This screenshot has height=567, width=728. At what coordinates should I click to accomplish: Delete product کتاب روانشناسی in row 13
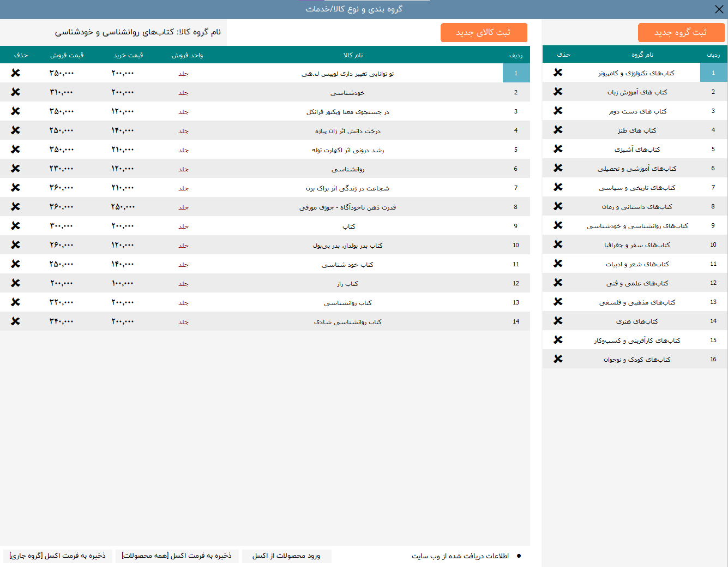coord(15,302)
